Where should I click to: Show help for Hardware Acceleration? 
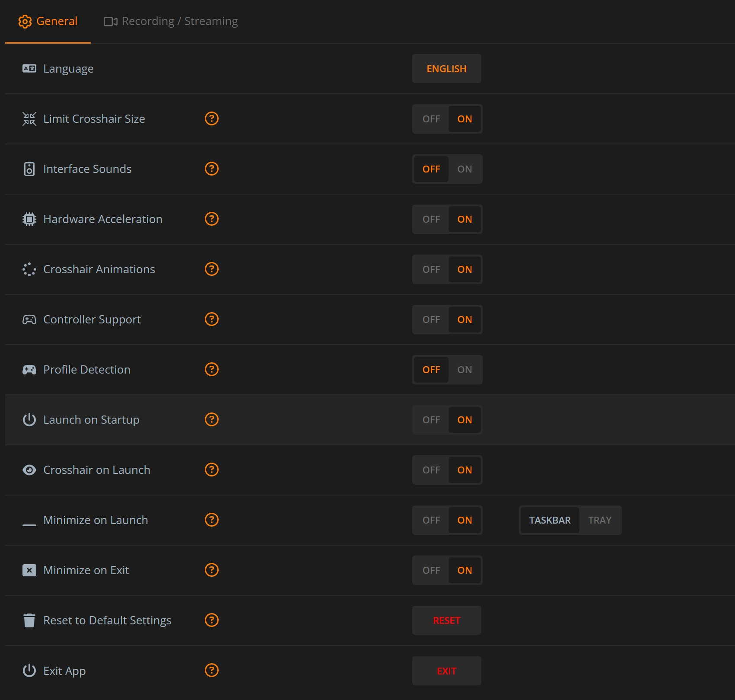coord(212,219)
